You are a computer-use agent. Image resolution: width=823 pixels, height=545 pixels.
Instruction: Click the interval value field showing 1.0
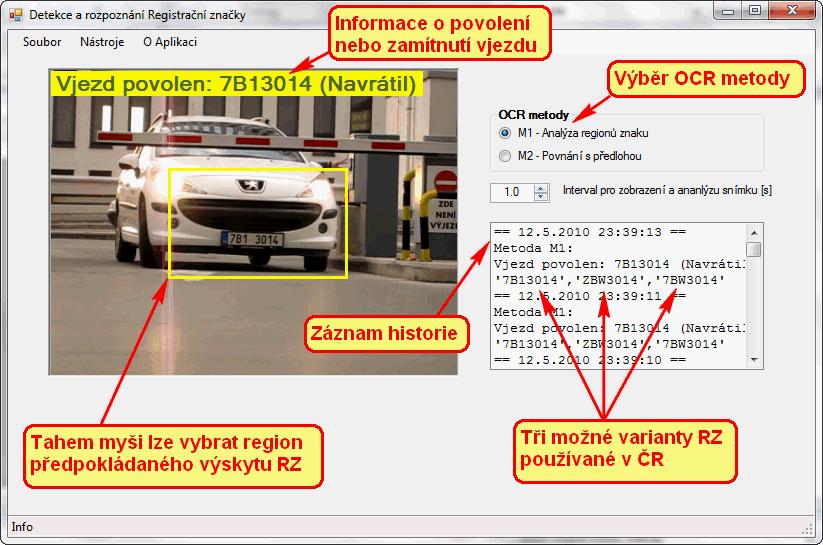pos(512,193)
